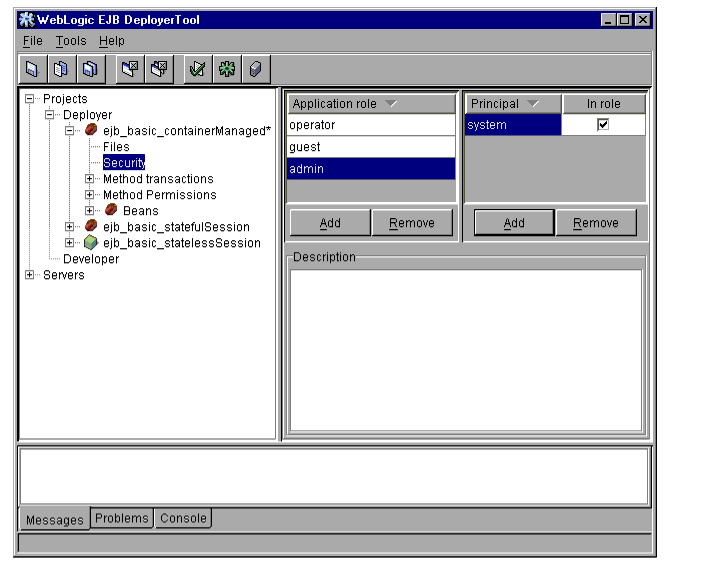The width and height of the screenshot is (713, 567).
Task: Click the Save floppy disk toolbar icon
Action: click(x=32, y=69)
